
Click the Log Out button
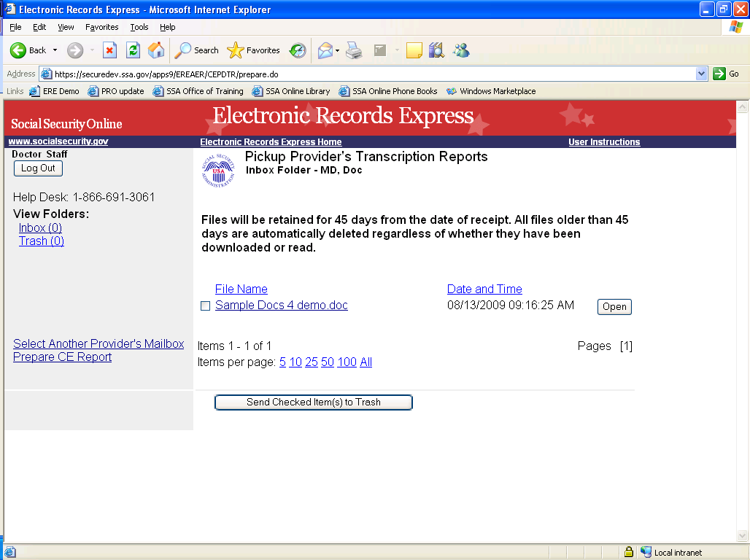[x=38, y=168]
